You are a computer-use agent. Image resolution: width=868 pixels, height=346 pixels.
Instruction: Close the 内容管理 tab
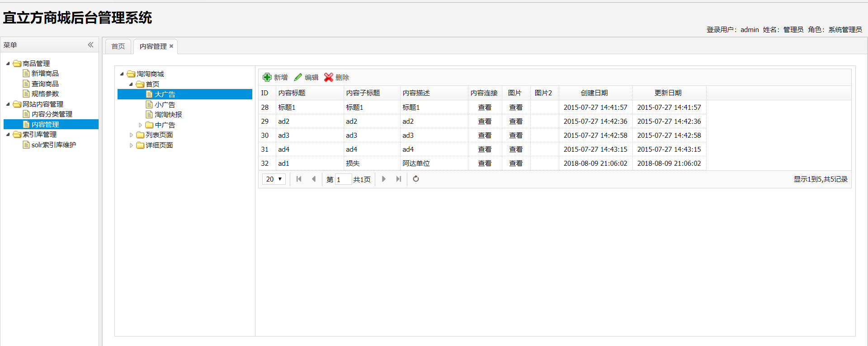tap(171, 46)
